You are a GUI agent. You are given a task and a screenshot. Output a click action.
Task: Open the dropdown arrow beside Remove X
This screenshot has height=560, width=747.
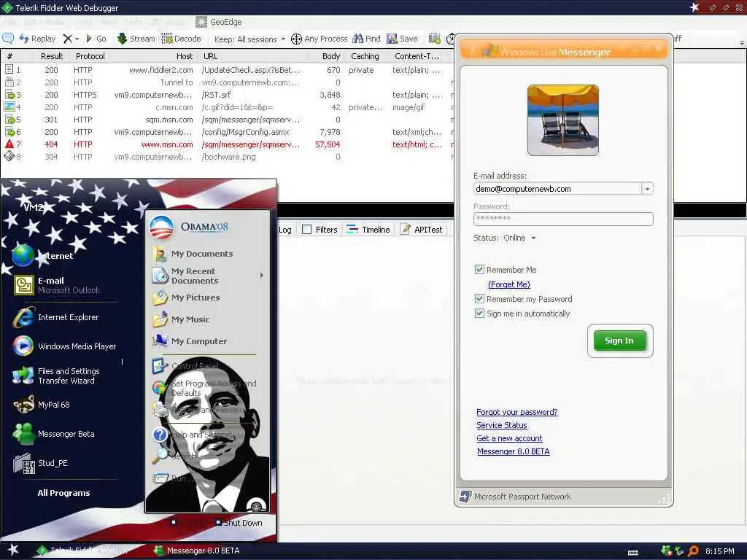tap(77, 39)
